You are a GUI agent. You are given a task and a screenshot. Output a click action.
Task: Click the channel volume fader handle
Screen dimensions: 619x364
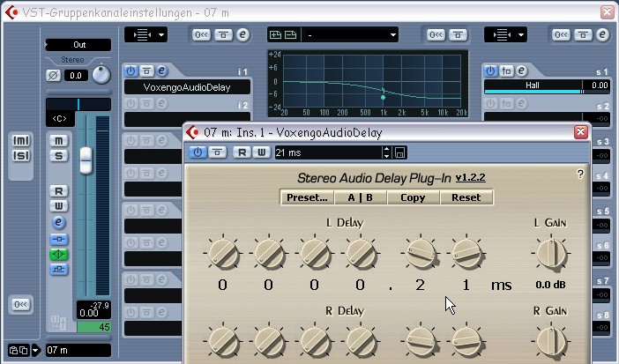[x=86, y=160]
